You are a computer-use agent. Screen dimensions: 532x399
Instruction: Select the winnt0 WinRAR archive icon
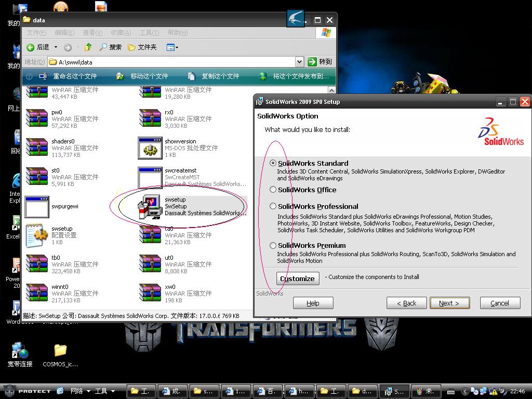(37, 292)
